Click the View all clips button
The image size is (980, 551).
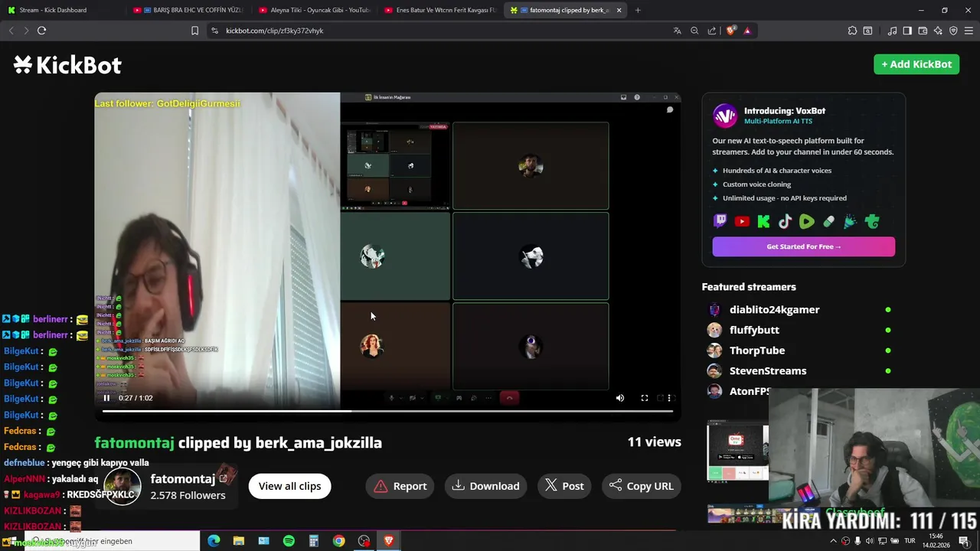click(289, 486)
